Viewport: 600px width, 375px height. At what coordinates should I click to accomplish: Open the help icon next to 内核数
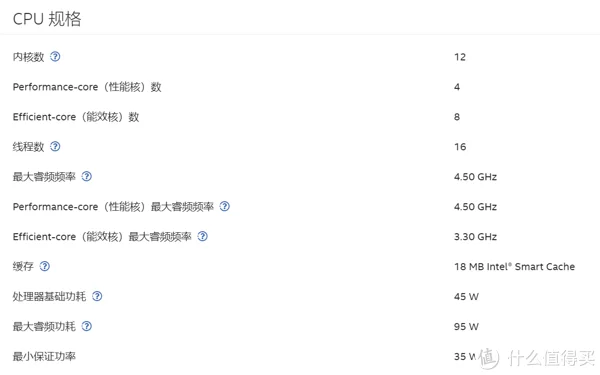click(55, 57)
